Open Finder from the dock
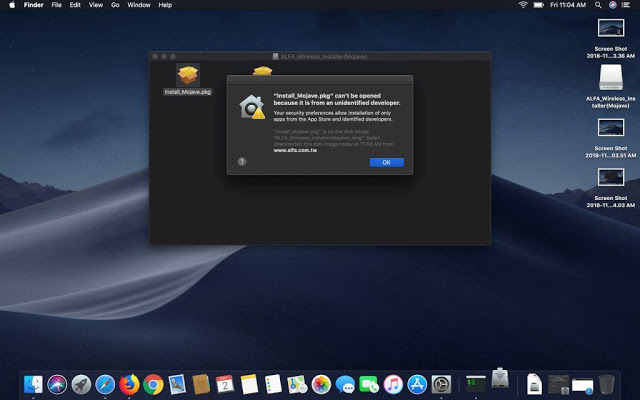Image resolution: width=640 pixels, height=400 pixels. click(34, 383)
